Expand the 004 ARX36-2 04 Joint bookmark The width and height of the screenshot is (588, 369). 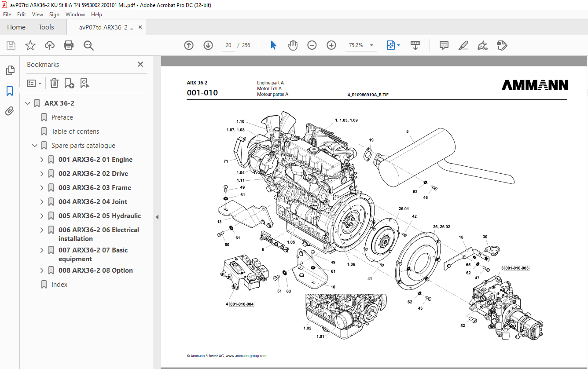42,202
